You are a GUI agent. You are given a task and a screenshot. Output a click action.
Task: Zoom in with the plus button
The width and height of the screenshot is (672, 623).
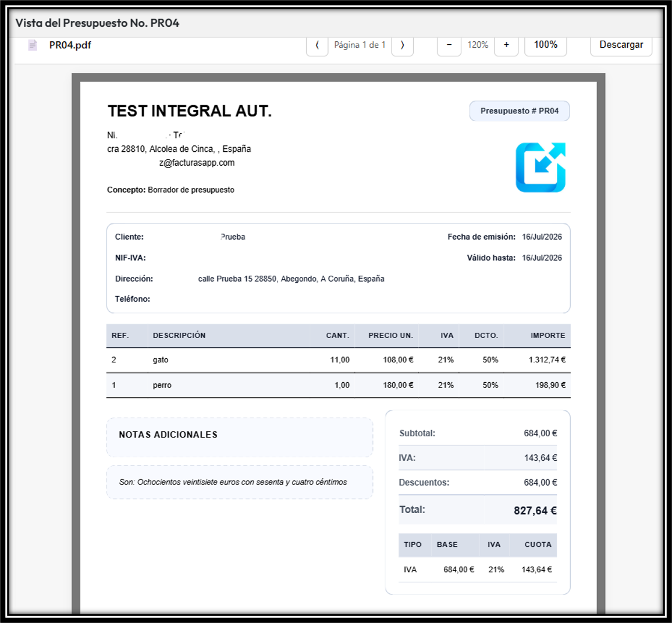pos(506,45)
